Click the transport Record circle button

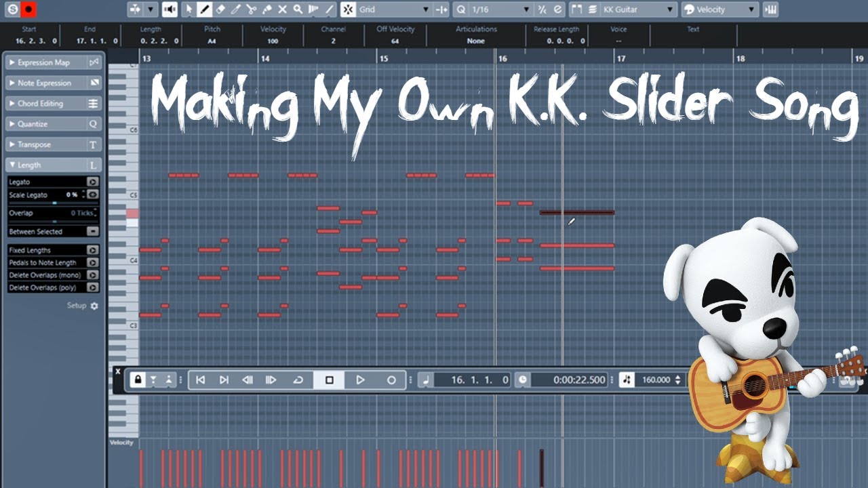391,380
